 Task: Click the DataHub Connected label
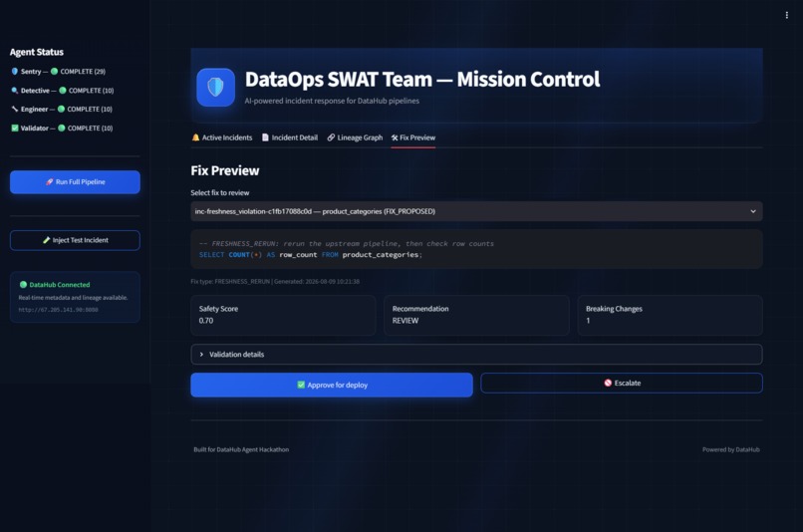point(60,285)
